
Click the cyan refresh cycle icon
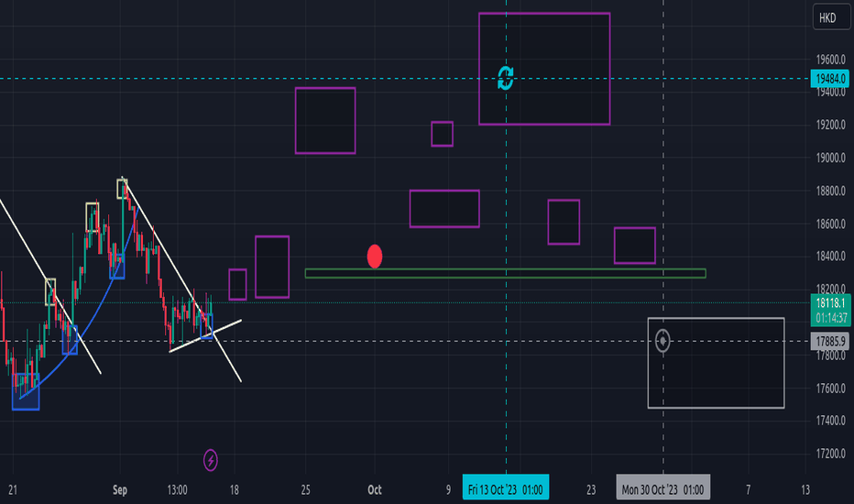pyautogui.click(x=506, y=79)
